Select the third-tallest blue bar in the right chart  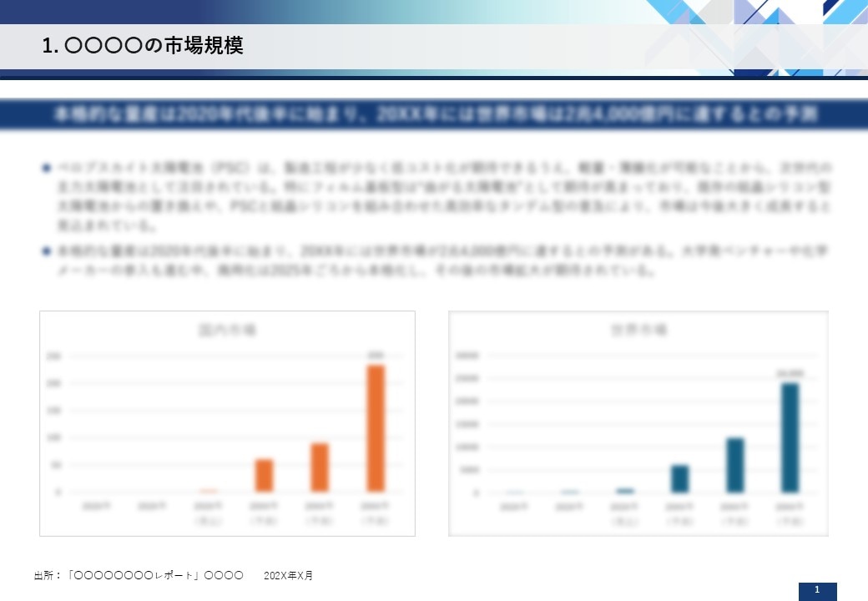pos(680,478)
